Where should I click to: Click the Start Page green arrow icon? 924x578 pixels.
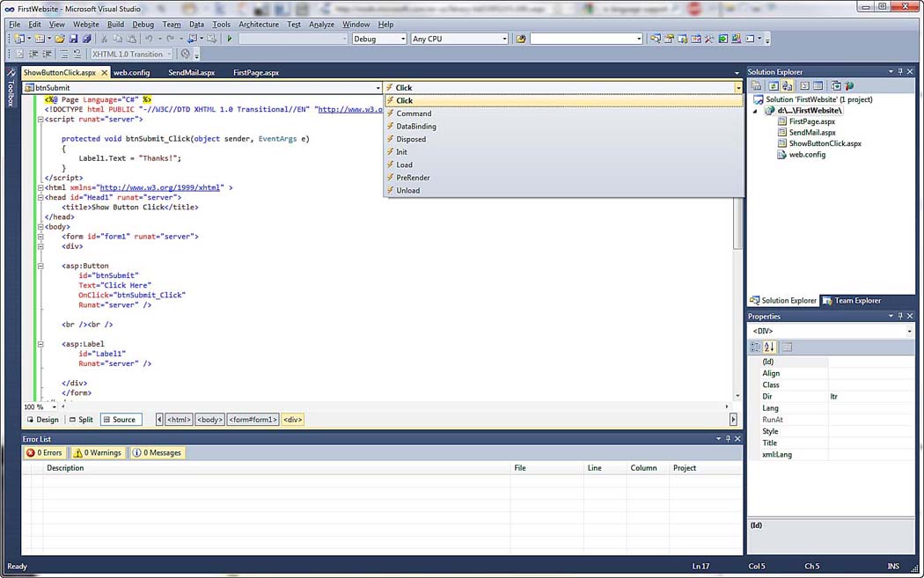tap(723, 39)
